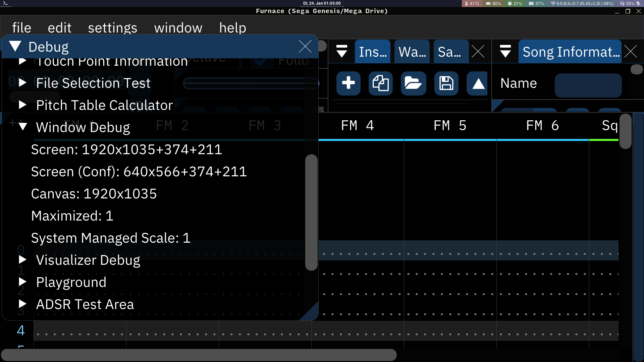The image size is (644, 362).
Task: Open the settings menu
Action: click(112, 27)
